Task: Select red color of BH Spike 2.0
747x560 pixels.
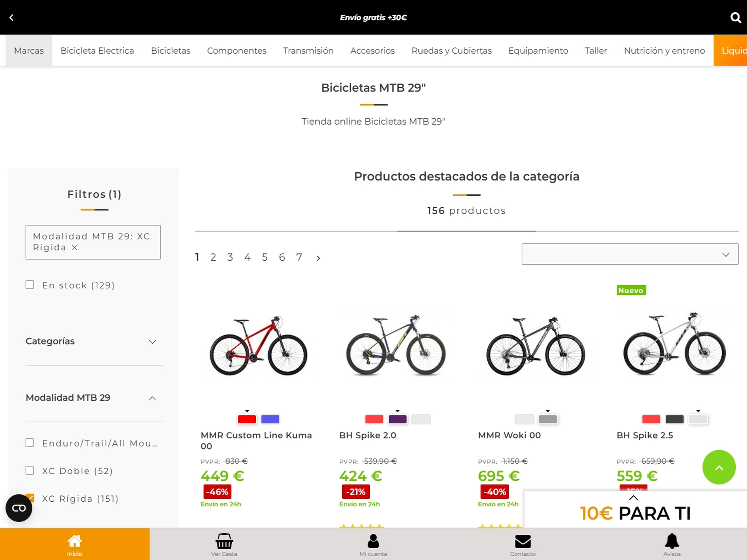Action: pos(374,419)
